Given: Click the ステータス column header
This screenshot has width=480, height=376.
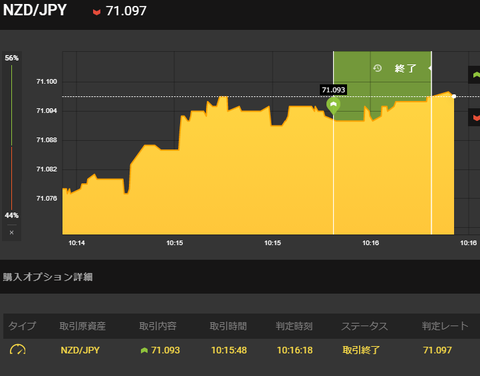Looking at the screenshot, I should (365, 326).
